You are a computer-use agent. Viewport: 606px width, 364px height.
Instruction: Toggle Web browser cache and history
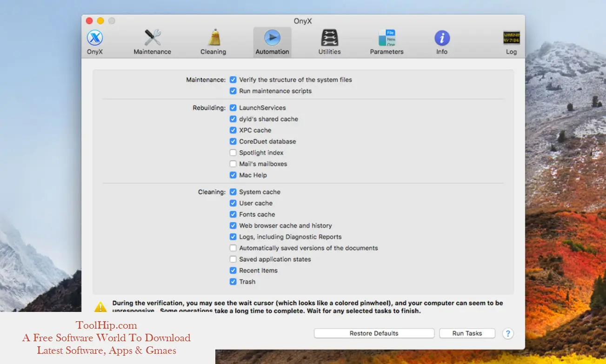tap(233, 225)
